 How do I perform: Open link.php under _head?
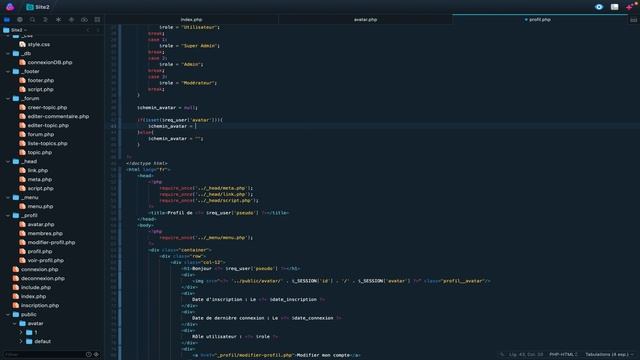(38, 170)
